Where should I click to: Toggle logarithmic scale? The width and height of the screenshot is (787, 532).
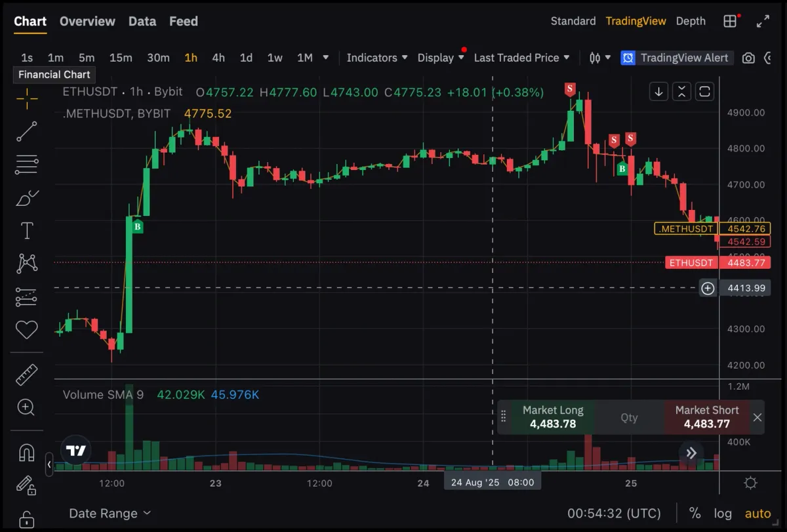723,514
